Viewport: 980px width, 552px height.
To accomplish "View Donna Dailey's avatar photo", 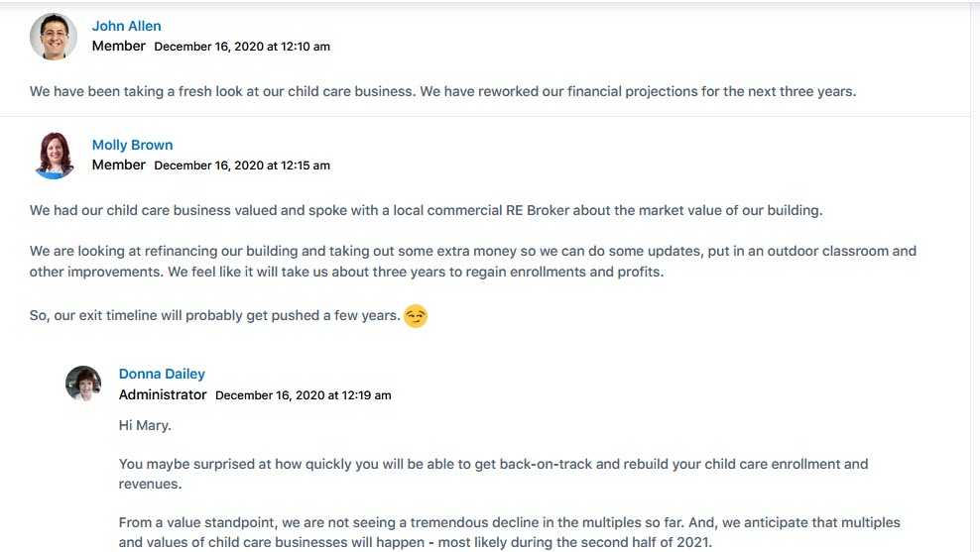I will click(83, 384).
